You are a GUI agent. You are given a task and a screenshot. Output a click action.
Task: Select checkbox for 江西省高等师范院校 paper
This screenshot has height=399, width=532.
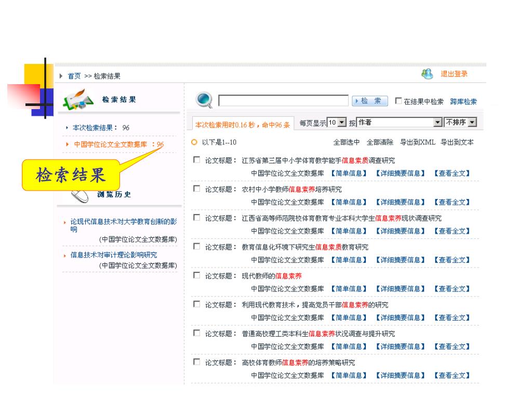(196, 217)
